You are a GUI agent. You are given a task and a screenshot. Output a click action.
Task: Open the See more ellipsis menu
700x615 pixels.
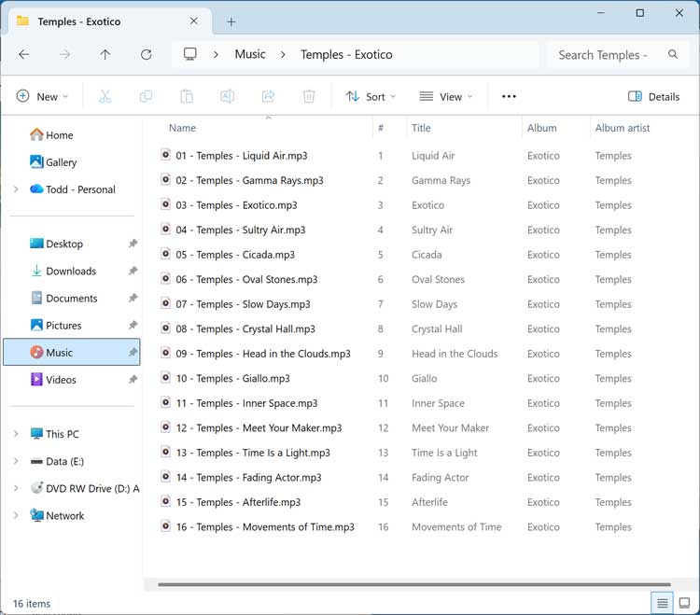(509, 96)
